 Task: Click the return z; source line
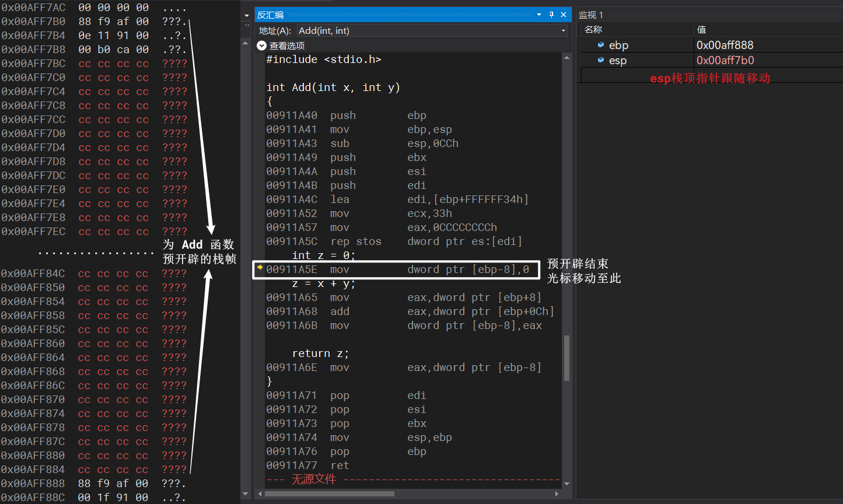[x=320, y=353]
